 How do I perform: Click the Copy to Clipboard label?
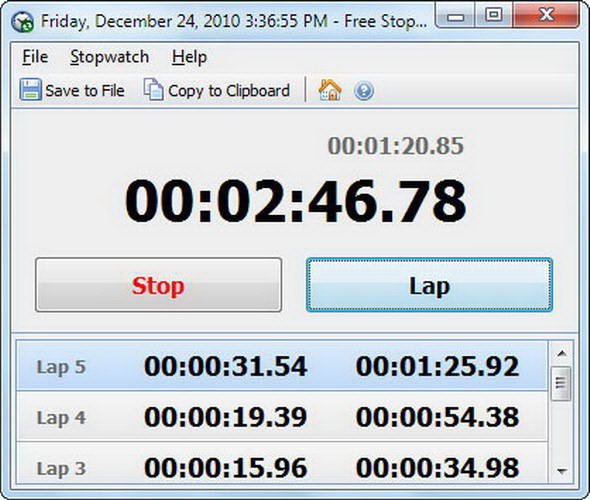(x=229, y=91)
